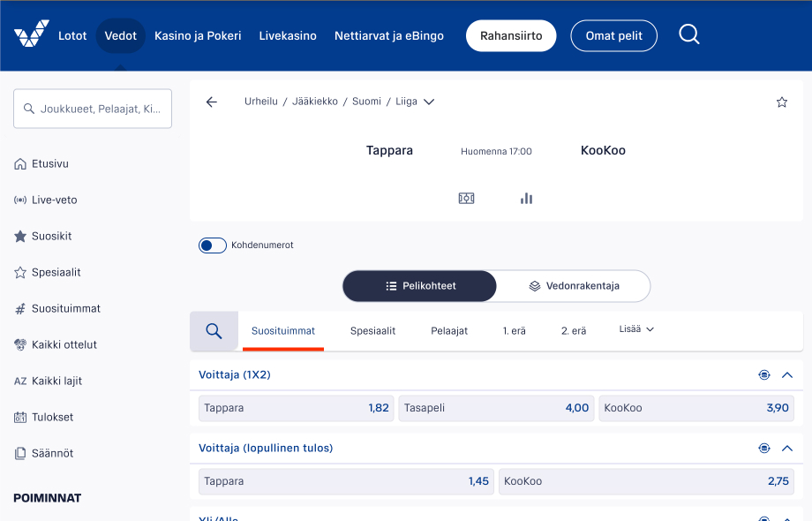Click the market search magnifier icon
Image resolution: width=812 pixels, height=521 pixels.
(x=214, y=331)
